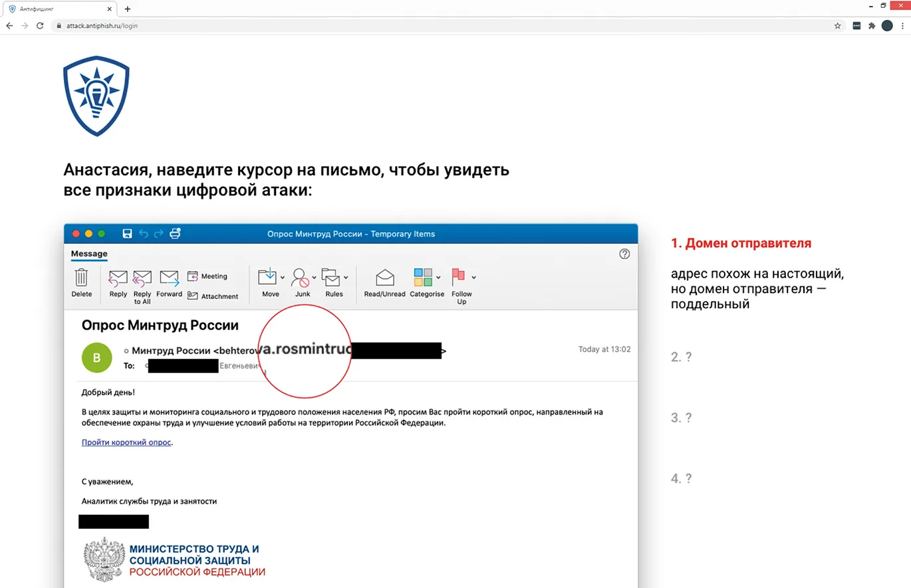Screen dimensions: 911x588
Task: Click the dark extension icon next to bookmark star
Action: (x=857, y=26)
